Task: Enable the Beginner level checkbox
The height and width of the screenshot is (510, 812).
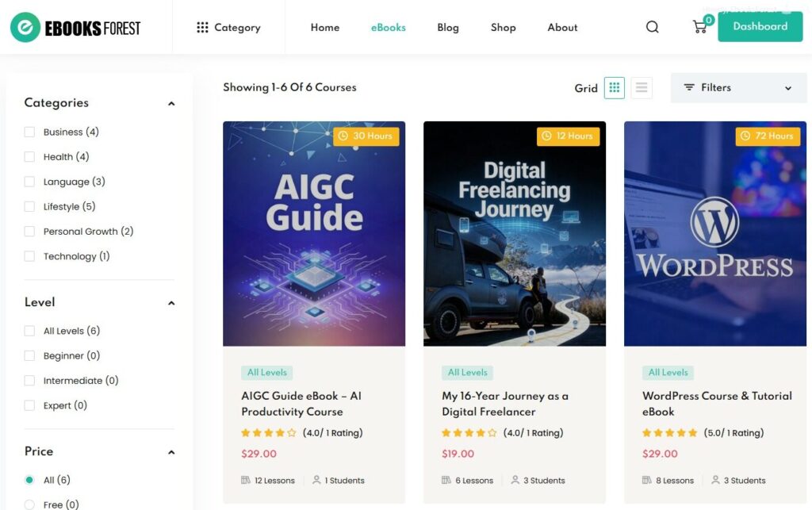Action: tap(29, 356)
